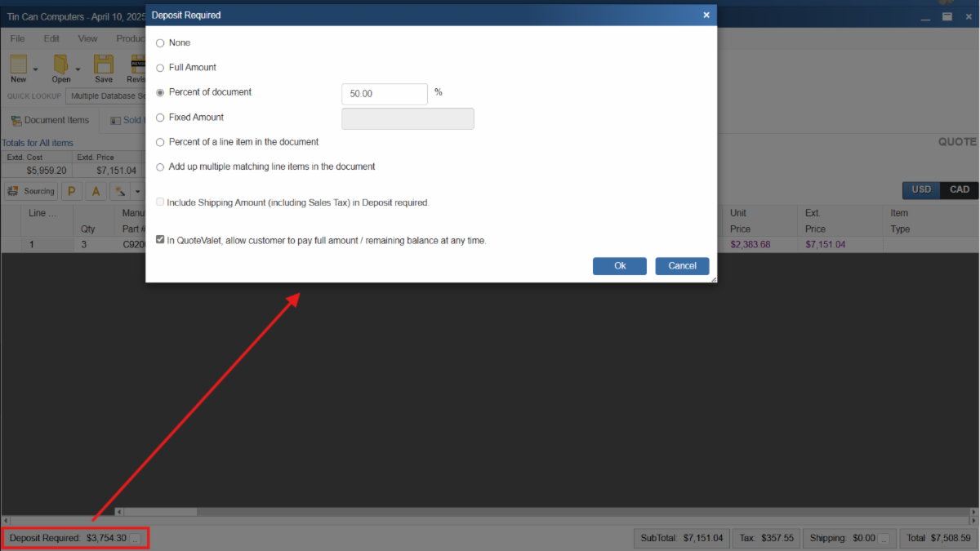Click the Tax $357.55 status box
This screenshot has height=551, width=980.
click(x=766, y=539)
